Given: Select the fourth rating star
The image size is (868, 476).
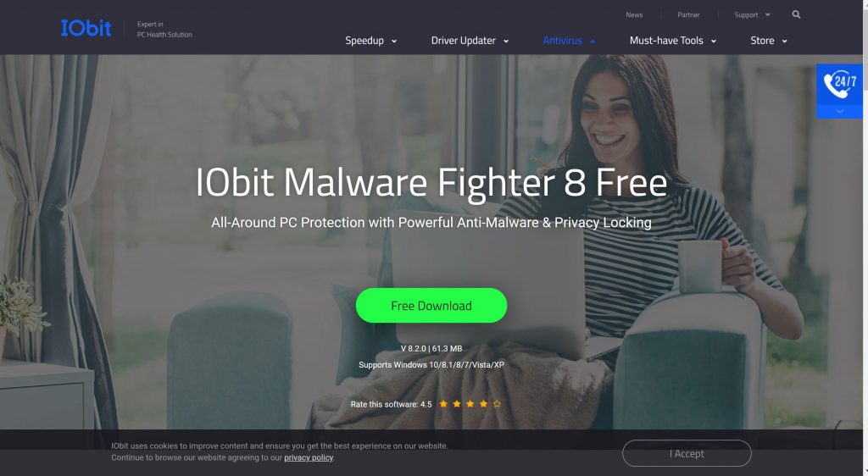Looking at the screenshot, I should click(483, 404).
